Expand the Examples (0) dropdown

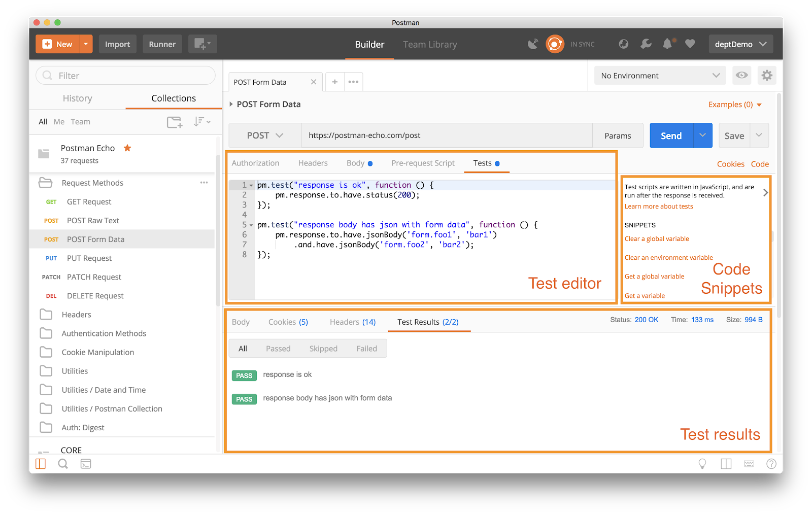pyautogui.click(x=735, y=105)
